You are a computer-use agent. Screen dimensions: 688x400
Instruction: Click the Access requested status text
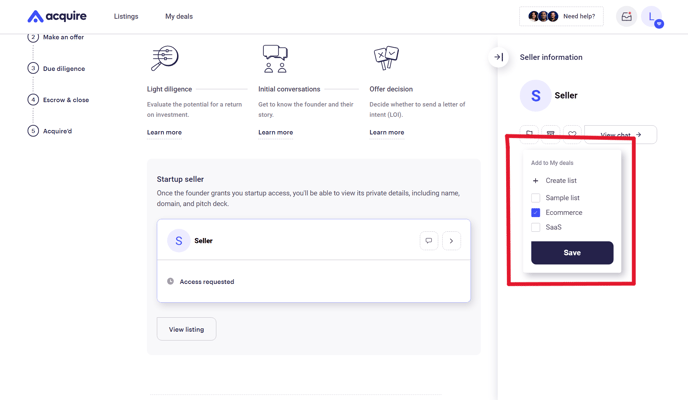(207, 282)
